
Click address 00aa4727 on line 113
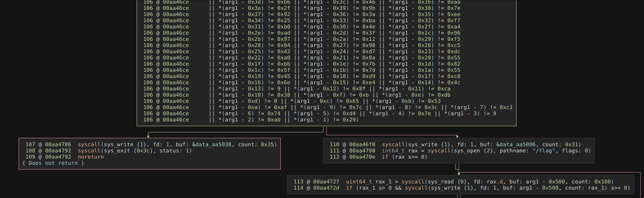click(x=326, y=182)
